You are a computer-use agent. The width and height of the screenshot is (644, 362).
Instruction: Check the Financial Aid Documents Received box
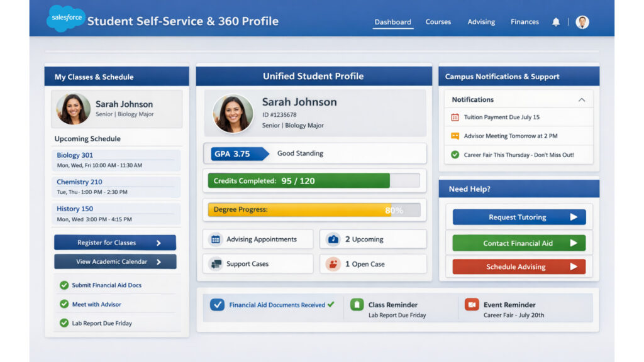(217, 305)
